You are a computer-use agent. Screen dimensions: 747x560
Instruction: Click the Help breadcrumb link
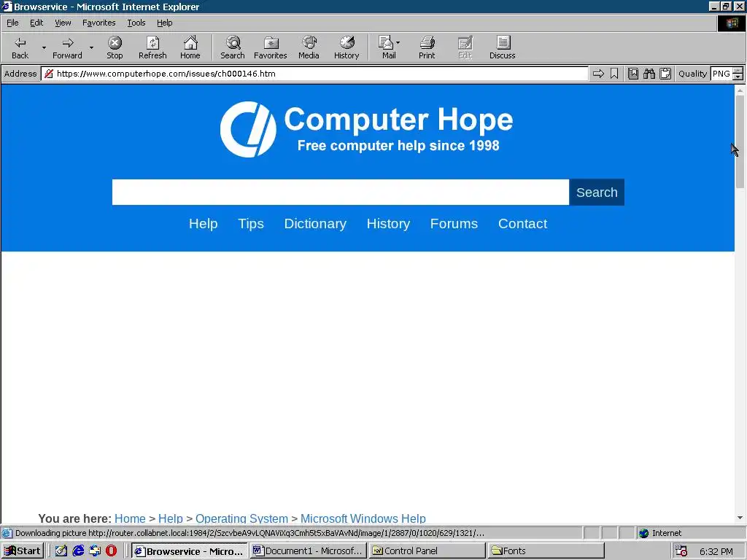(x=171, y=518)
